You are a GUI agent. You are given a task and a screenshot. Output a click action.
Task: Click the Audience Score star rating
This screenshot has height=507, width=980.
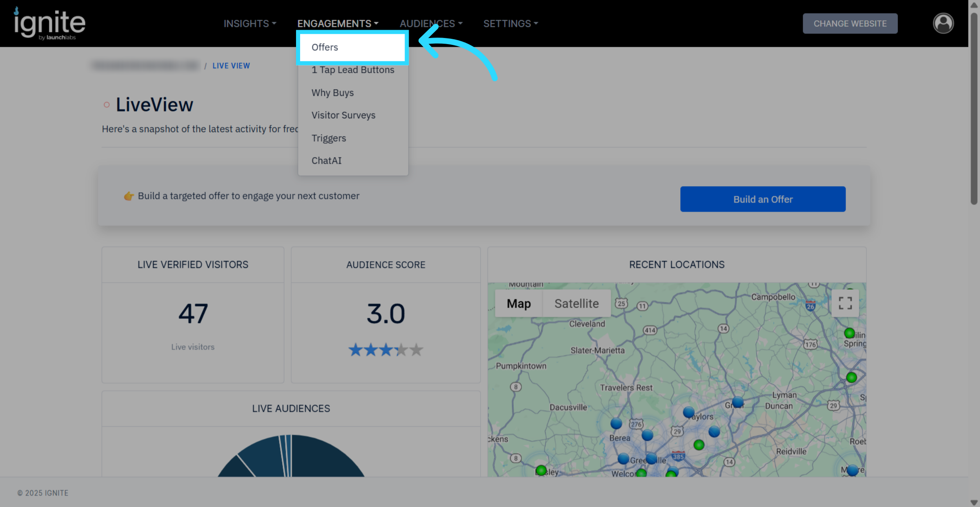(385, 350)
